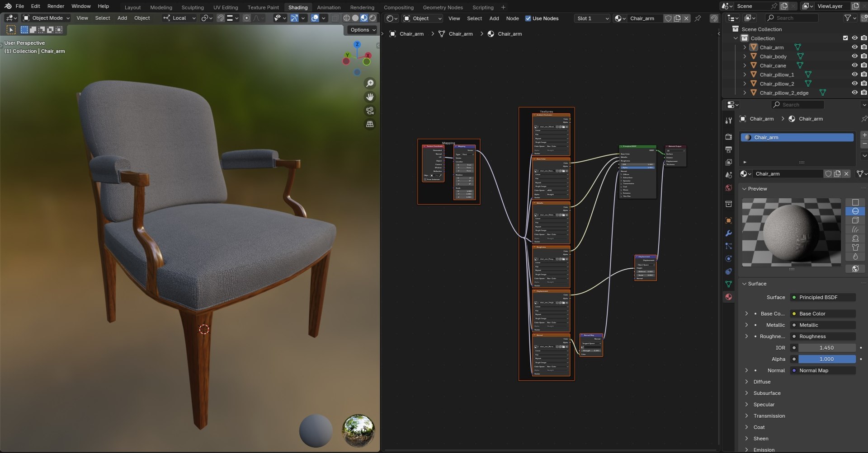Adjust the Alpha slider value
Image resolution: width=868 pixels, height=453 pixels.
tap(826, 359)
